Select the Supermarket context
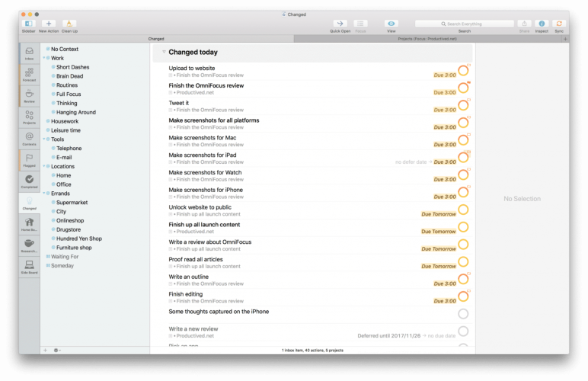 72,203
